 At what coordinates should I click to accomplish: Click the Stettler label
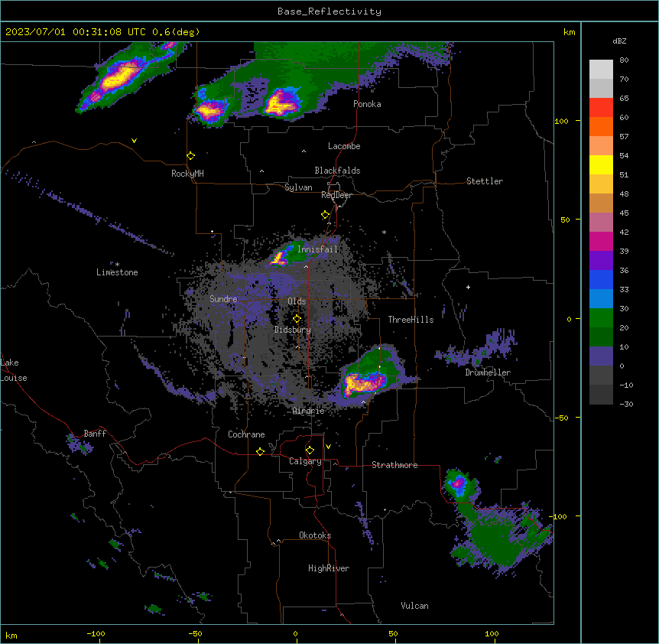coord(485,181)
